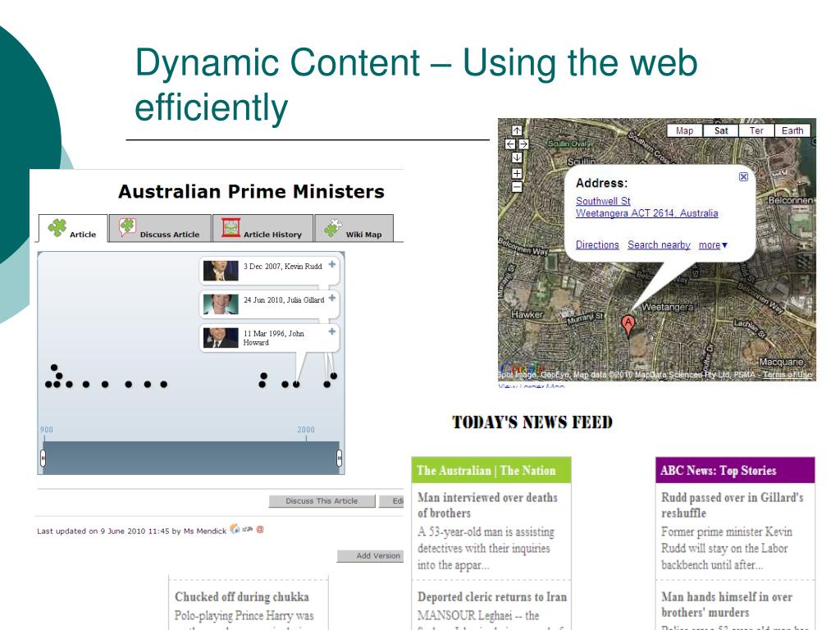840x630 pixels.
Task: Zoom out on the map
Action: (517, 187)
